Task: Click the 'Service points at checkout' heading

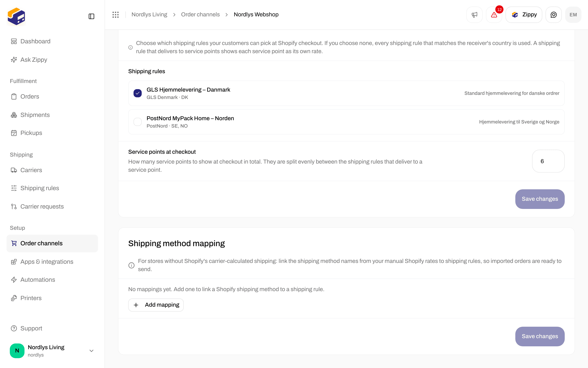Action: tap(162, 152)
